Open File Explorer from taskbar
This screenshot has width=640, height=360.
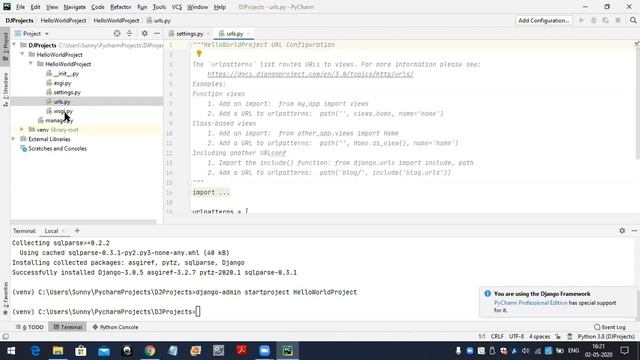click(x=58, y=351)
